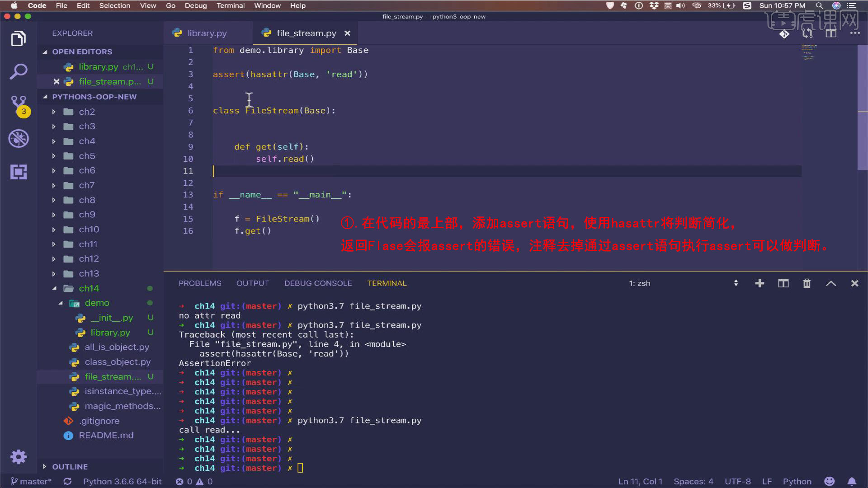Expand the ch13 folder
The image size is (868, 488).
pyautogui.click(x=54, y=274)
